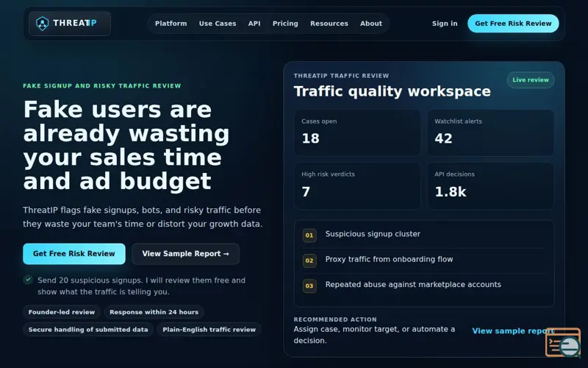Click the ThreatIP Traffic Review label

click(x=341, y=76)
